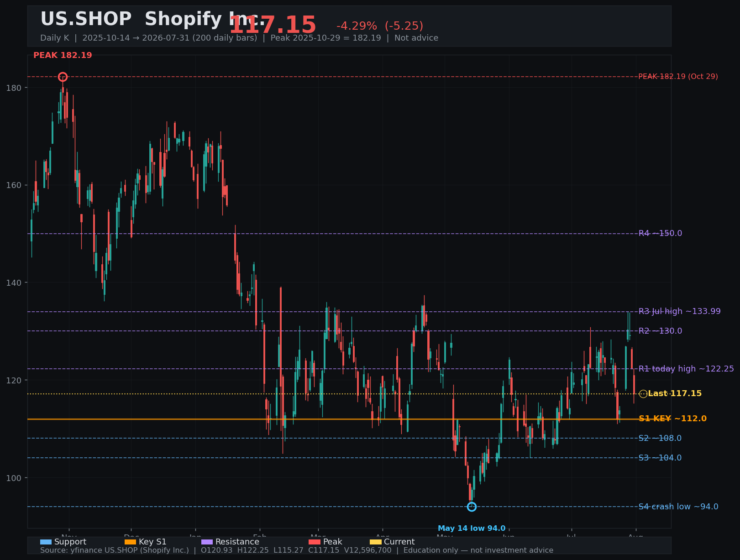Click the "S1 KEY ~112.0" support label
This screenshot has height=560, width=740.
[x=672, y=419]
